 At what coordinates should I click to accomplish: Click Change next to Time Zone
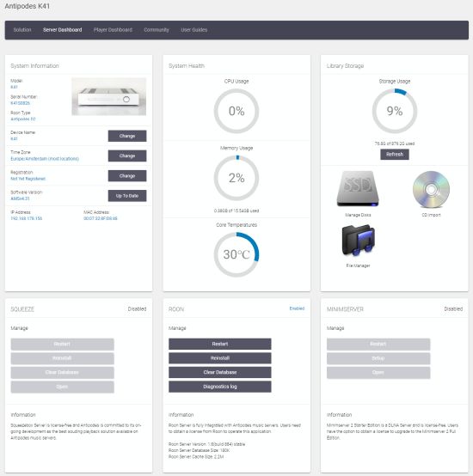(x=127, y=156)
